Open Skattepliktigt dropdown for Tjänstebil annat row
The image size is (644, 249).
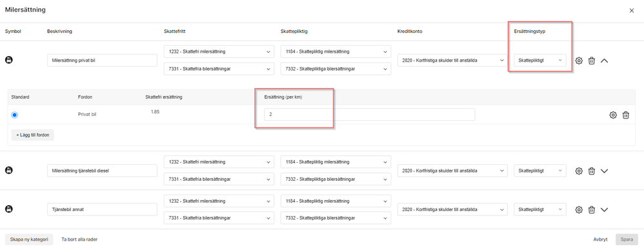pos(540,210)
